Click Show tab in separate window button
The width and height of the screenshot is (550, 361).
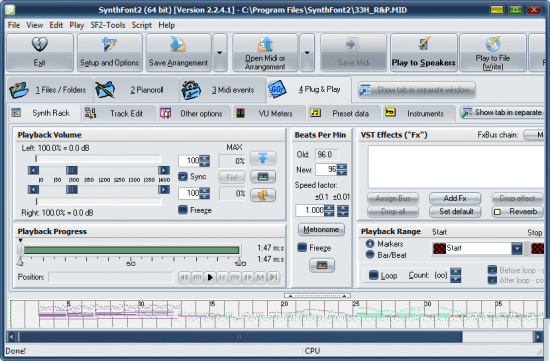(417, 90)
